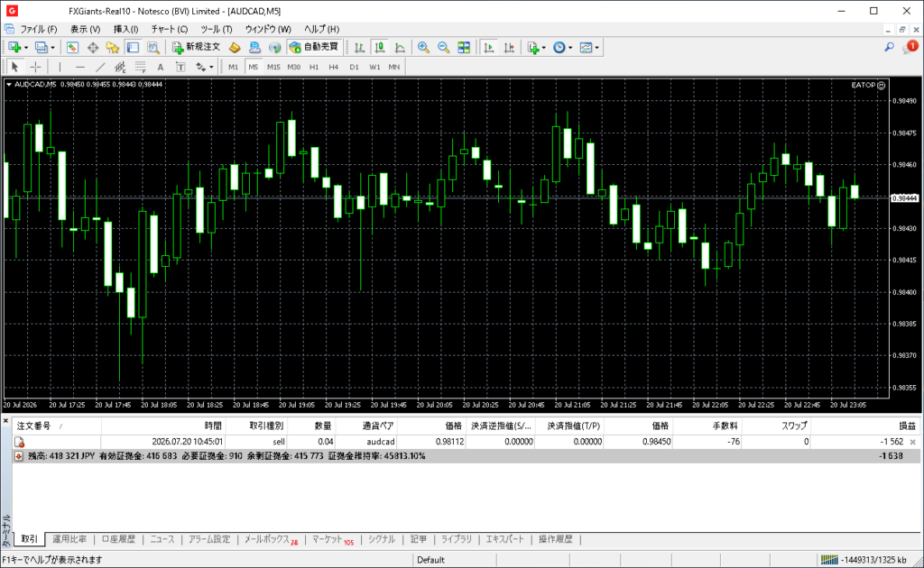Open the arrows objects dropdown
Viewport: 924px width, 568px height.
tap(205, 67)
